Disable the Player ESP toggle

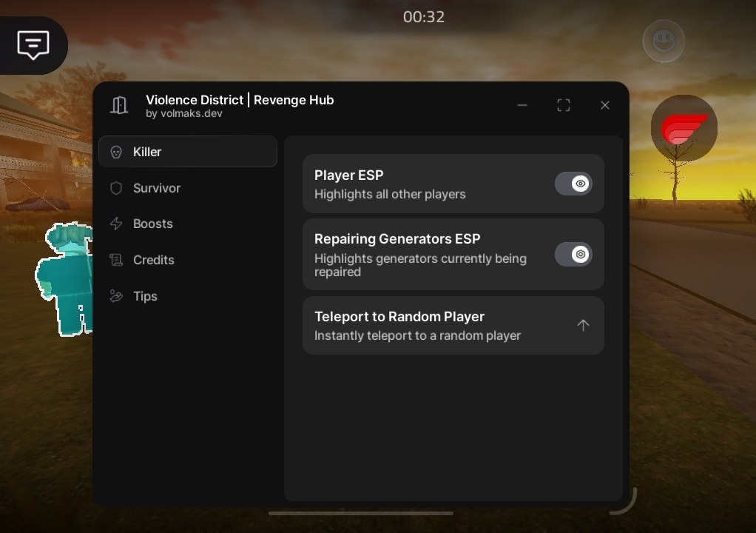coord(574,184)
